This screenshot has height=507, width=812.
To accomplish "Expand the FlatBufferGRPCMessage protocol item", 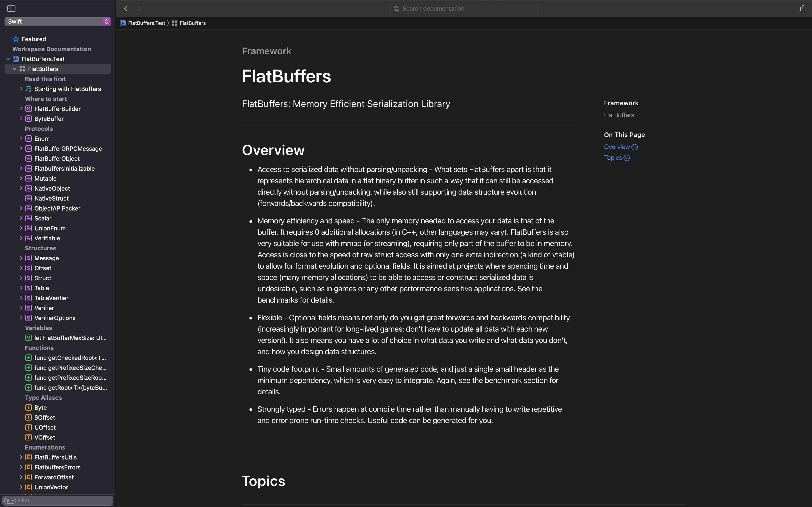I will pyautogui.click(x=20, y=148).
